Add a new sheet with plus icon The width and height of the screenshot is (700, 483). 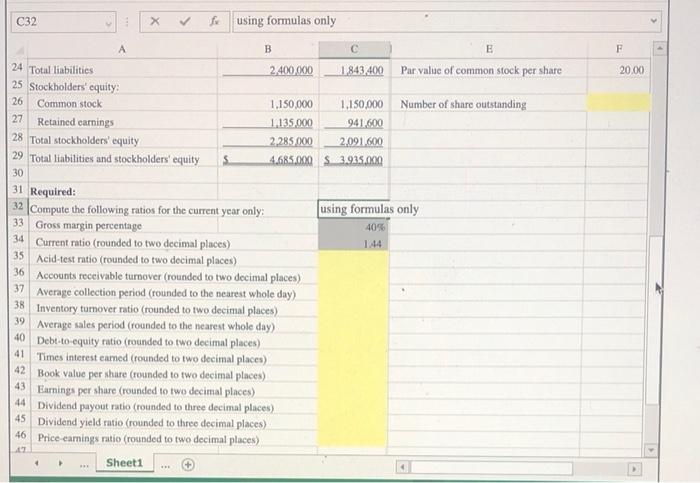188,465
